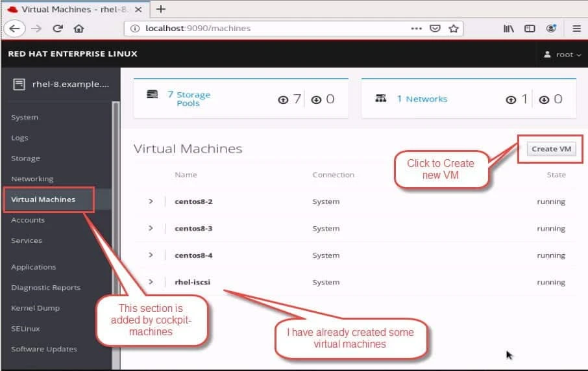The height and width of the screenshot is (371, 588).
Task: Click the active networks up-arrow icon
Action: (x=511, y=99)
